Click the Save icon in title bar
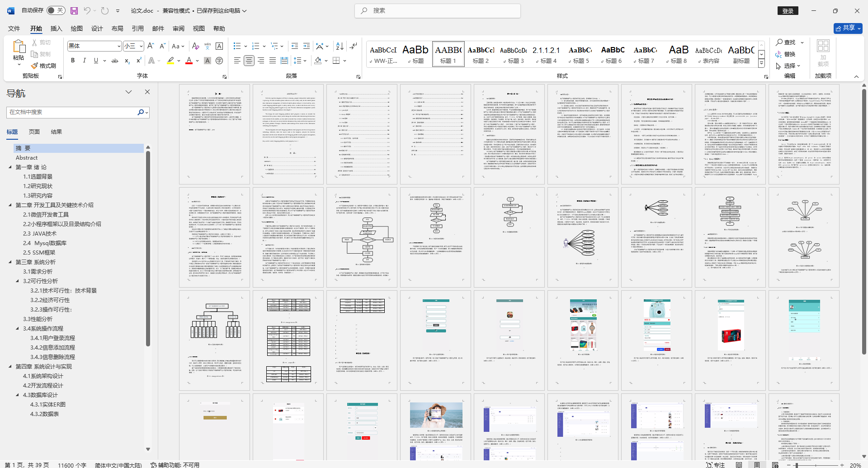The image size is (868, 468). point(74,10)
